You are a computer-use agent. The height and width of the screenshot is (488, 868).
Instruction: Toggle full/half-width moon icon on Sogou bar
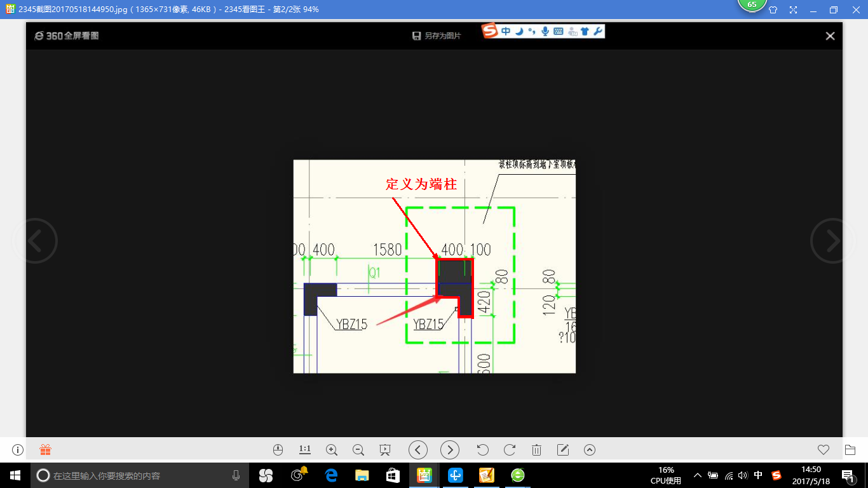pyautogui.click(x=519, y=31)
